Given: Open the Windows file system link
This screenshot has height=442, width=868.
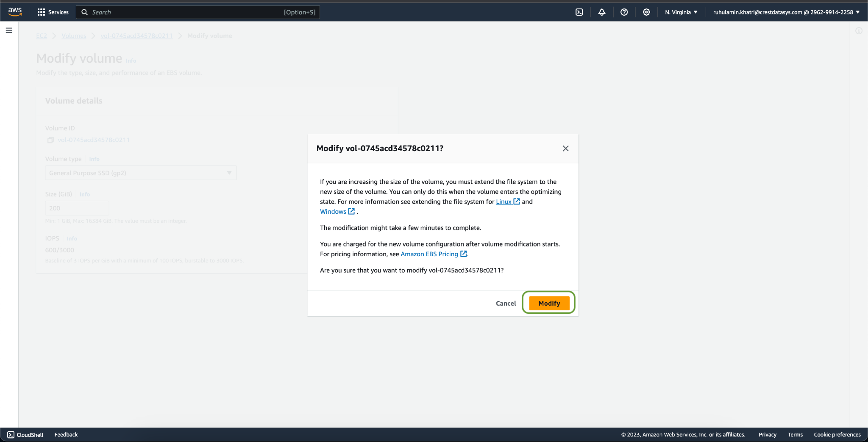Looking at the screenshot, I should pyautogui.click(x=337, y=212).
